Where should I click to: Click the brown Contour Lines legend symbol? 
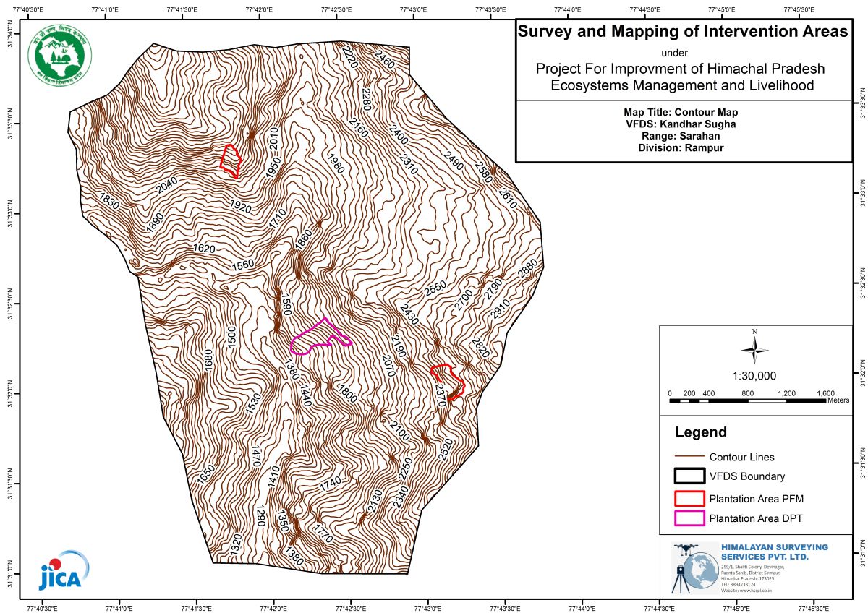coord(689,457)
